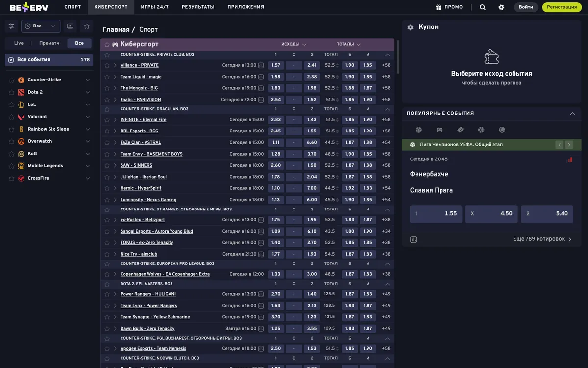Click the Войти login button
The width and height of the screenshot is (588, 368).
click(x=526, y=7)
